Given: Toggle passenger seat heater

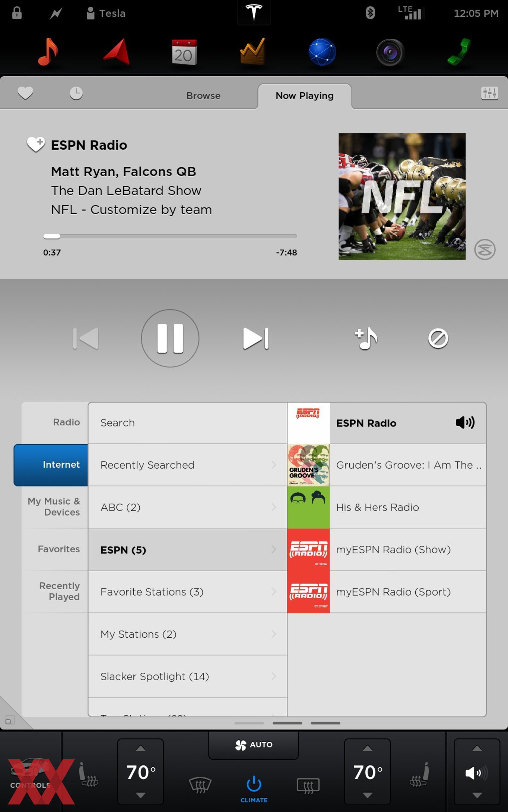Looking at the screenshot, I should [x=419, y=775].
